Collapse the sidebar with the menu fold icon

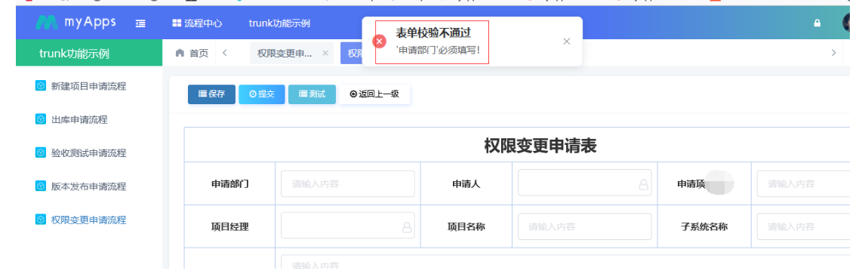click(x=140, y=23)
